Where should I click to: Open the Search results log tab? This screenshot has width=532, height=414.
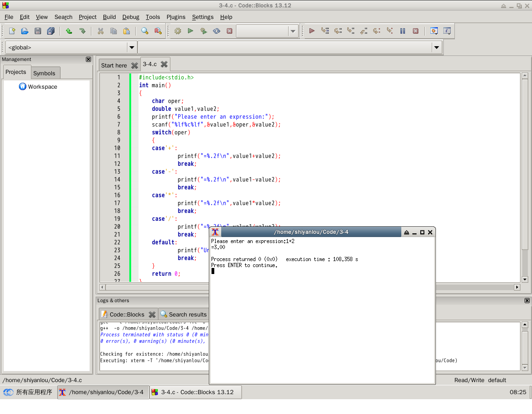click(x=183, y=314)
